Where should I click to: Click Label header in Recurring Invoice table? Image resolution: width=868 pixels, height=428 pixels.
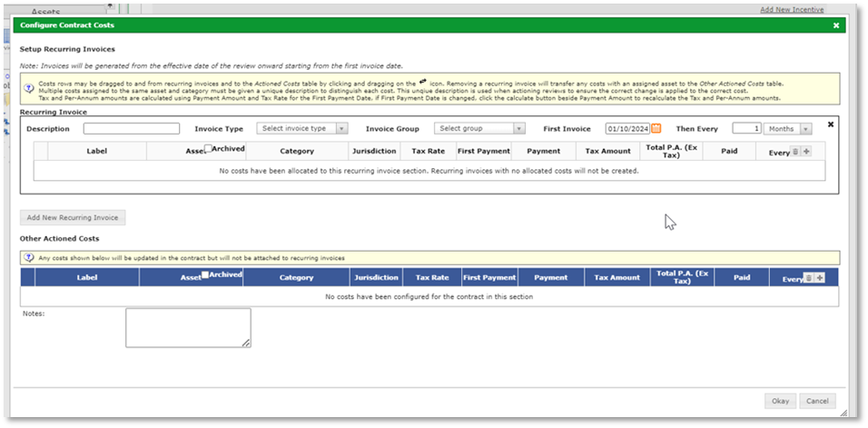pos(97,151)
